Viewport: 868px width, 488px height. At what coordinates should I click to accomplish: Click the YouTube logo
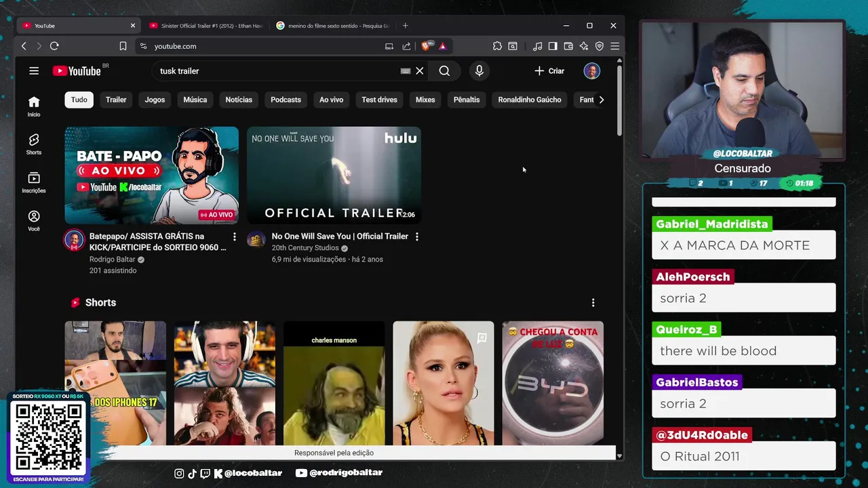(77, 70)
